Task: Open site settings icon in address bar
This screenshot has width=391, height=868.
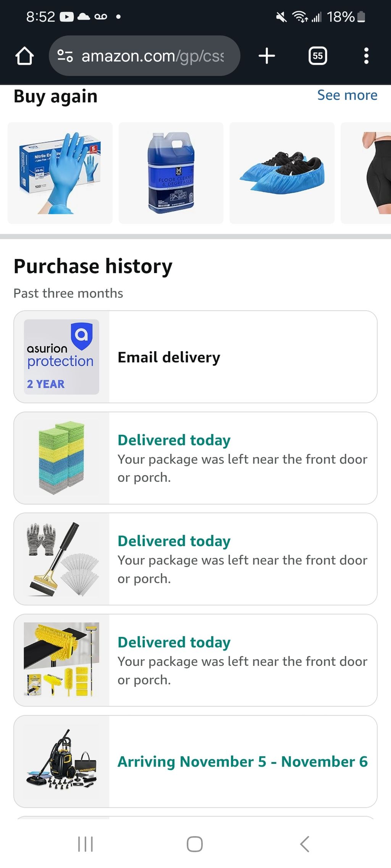Action: (65, 56)
